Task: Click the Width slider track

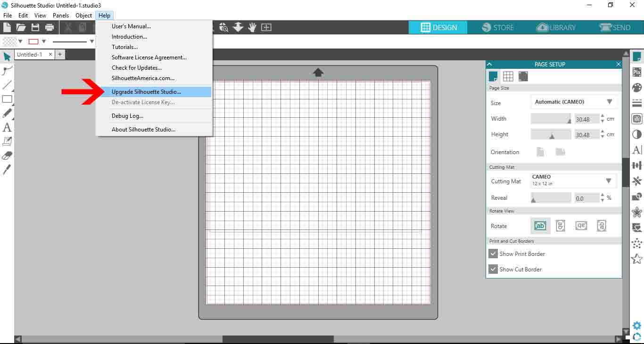Action: (551, 119)
